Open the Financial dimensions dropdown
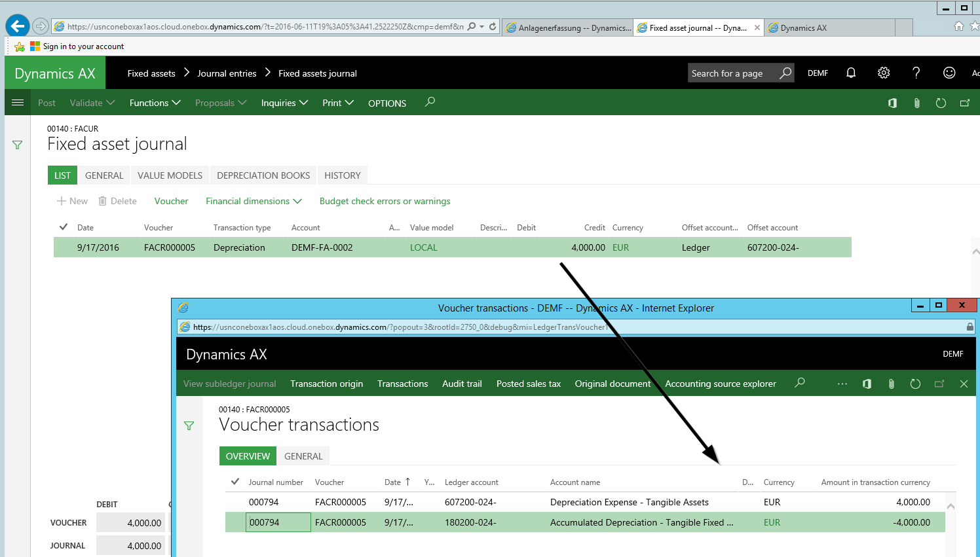Image resolution: width=980 pixels, height=557 pixels. [x=254, y=201]
